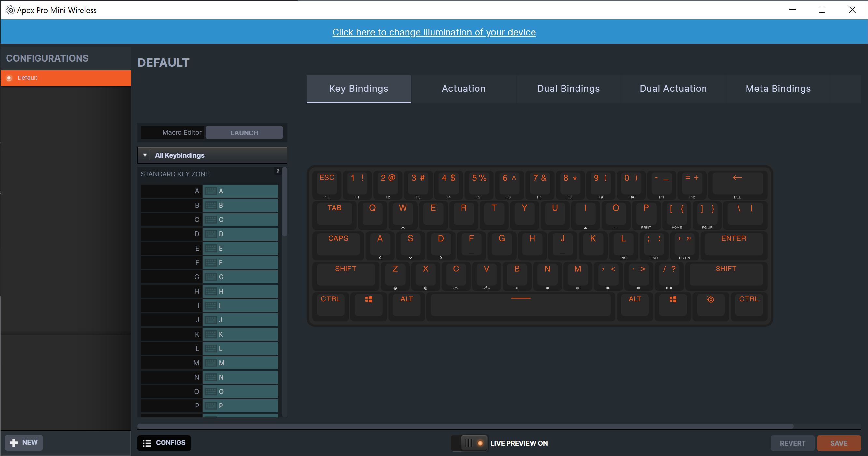Click the left SHIFT key on keyboard diagram

click(346, 276)
